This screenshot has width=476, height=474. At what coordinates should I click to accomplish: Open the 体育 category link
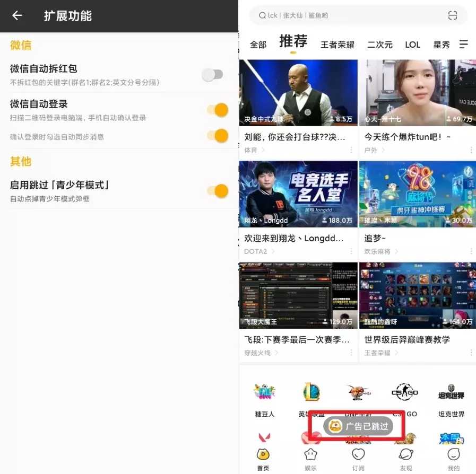[x=254, y=150]
